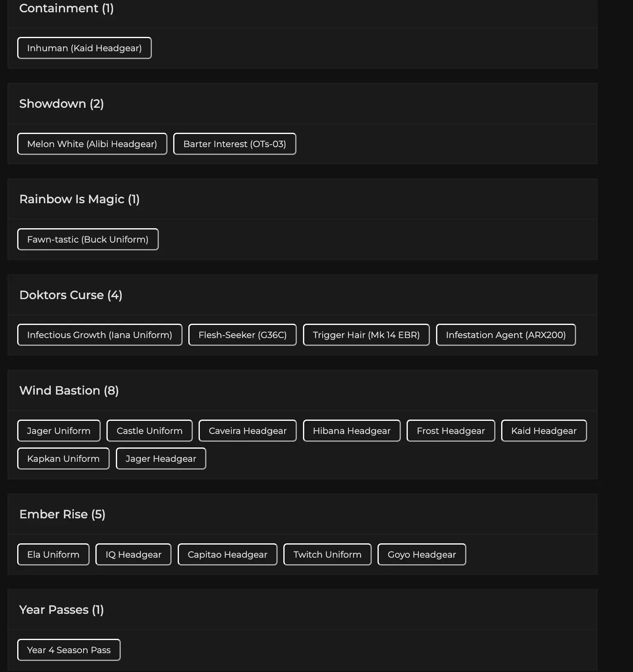The image size is (633, 672).
Task: Click Fawn-tastic (Buck Uniform) tag
Action: pos(88,239)
